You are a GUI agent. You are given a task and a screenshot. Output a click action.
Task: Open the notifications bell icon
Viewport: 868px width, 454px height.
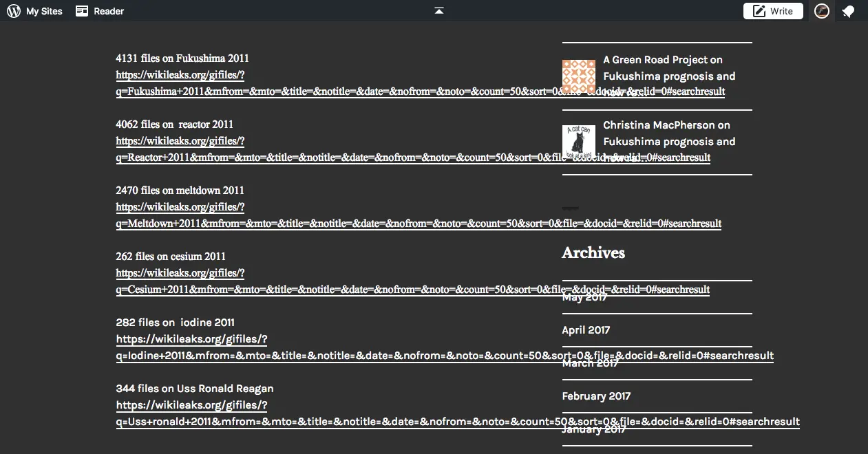click(x=848, y=11)
